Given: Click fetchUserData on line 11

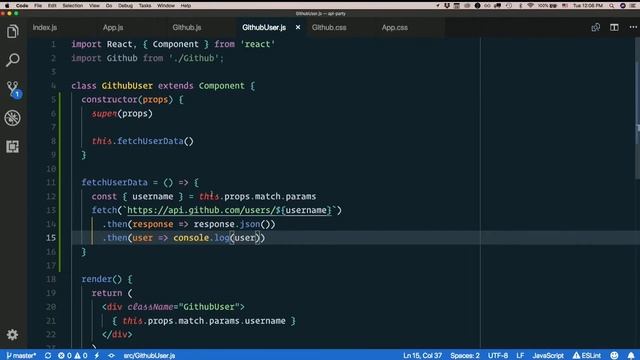Looking at the screenshot, I should pos(114,182).
